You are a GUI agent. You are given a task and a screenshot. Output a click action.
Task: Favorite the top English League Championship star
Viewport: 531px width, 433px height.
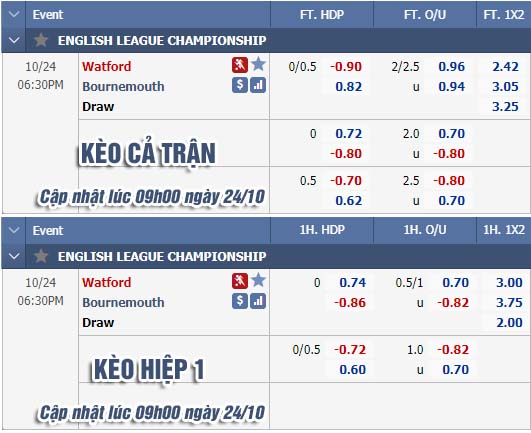click(41, 40)
